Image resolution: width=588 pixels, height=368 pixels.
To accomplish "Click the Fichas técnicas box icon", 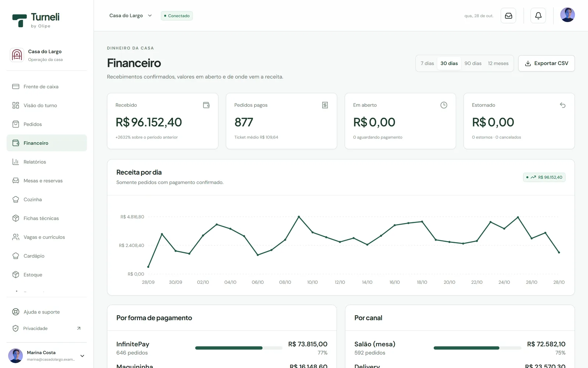I will point(15,218).
